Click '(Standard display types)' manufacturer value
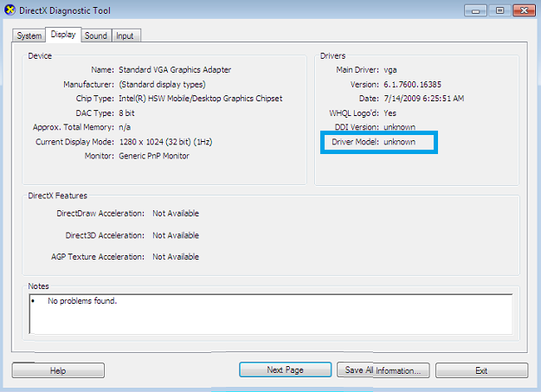The image size is (541, 392). click(162, 85)
